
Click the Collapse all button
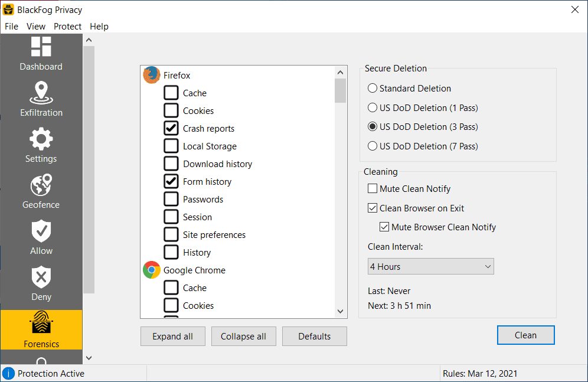pyautogui.click(x=243, y=337)
